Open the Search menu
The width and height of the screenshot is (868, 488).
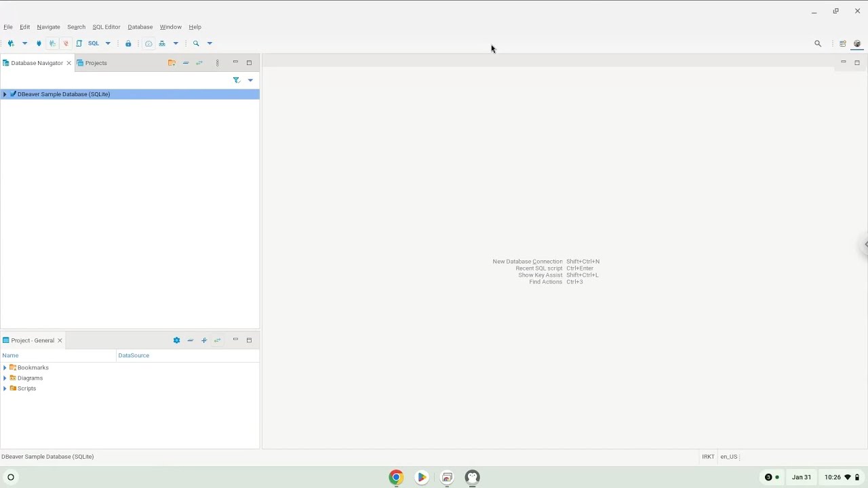click(x=76, y=27)
